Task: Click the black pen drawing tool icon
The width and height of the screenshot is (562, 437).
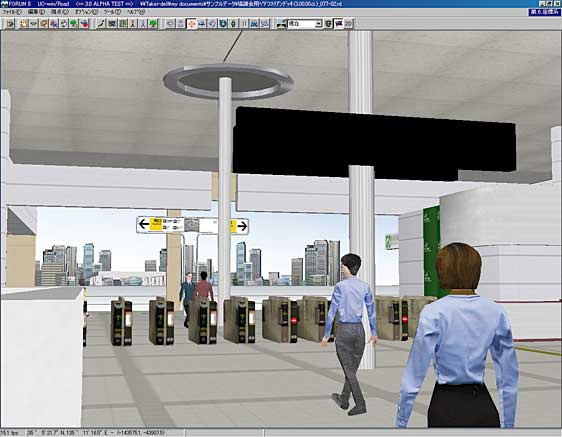Action: pos(101,24)
